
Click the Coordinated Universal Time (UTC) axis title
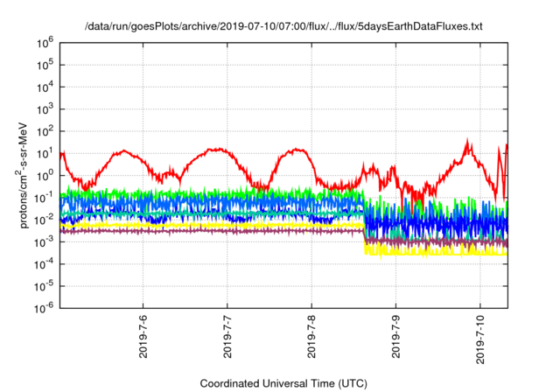(x=283, y=383)
